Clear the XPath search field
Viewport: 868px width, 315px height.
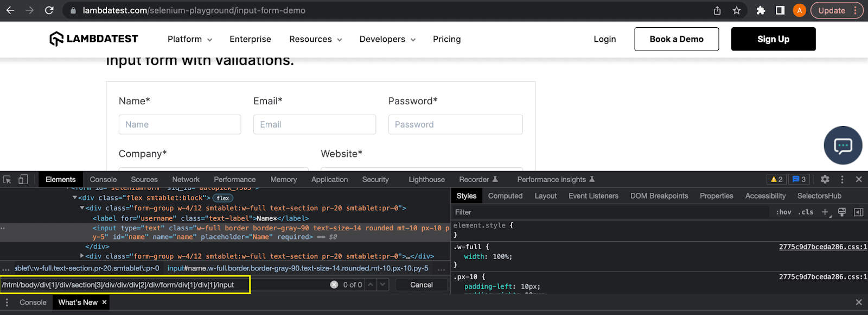[334, 285]
